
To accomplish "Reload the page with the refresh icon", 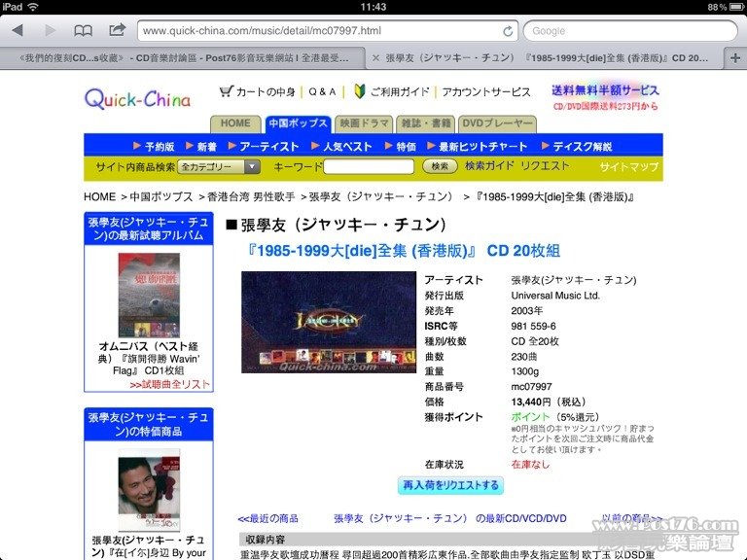I will click(508, 31).
